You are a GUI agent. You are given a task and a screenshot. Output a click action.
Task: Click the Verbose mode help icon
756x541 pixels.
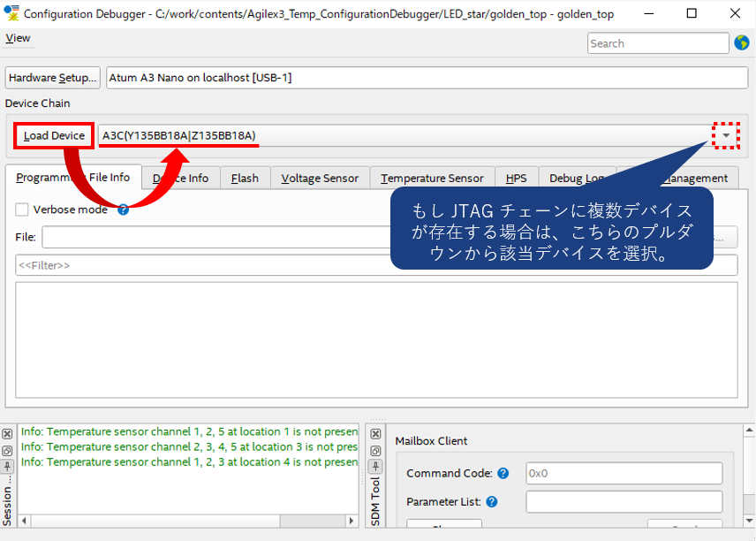click(124, 210)
